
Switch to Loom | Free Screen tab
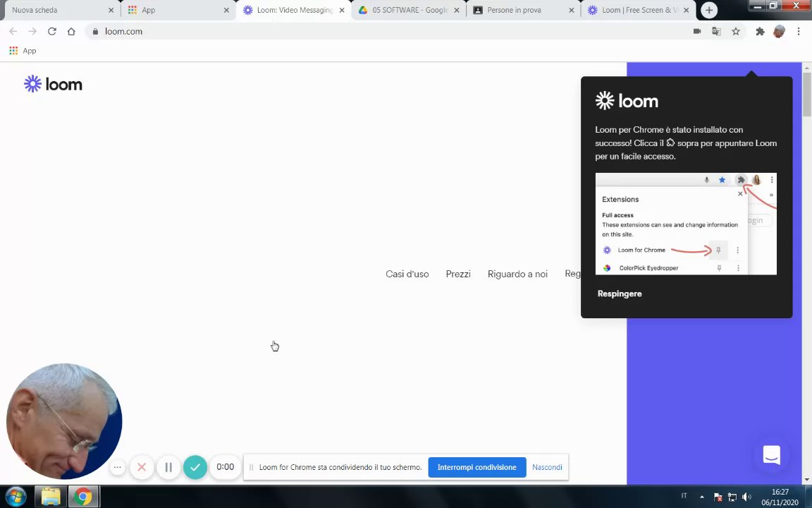[637, 10]
